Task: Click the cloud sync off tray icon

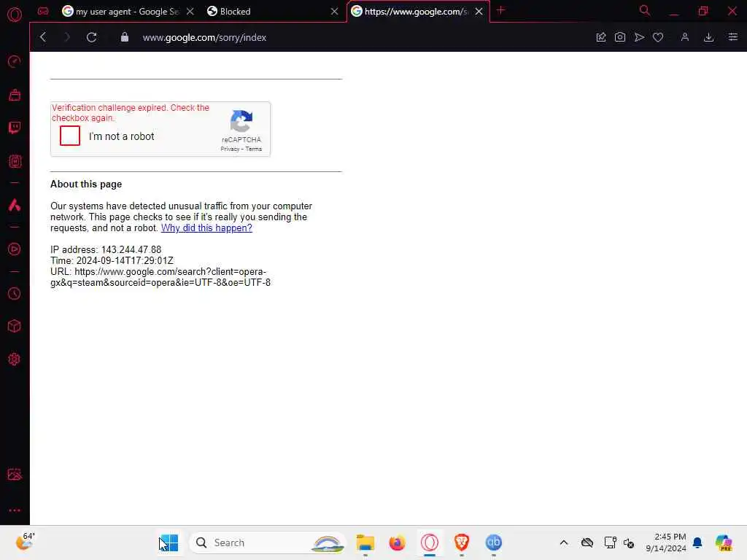Action: coord(587,542)
